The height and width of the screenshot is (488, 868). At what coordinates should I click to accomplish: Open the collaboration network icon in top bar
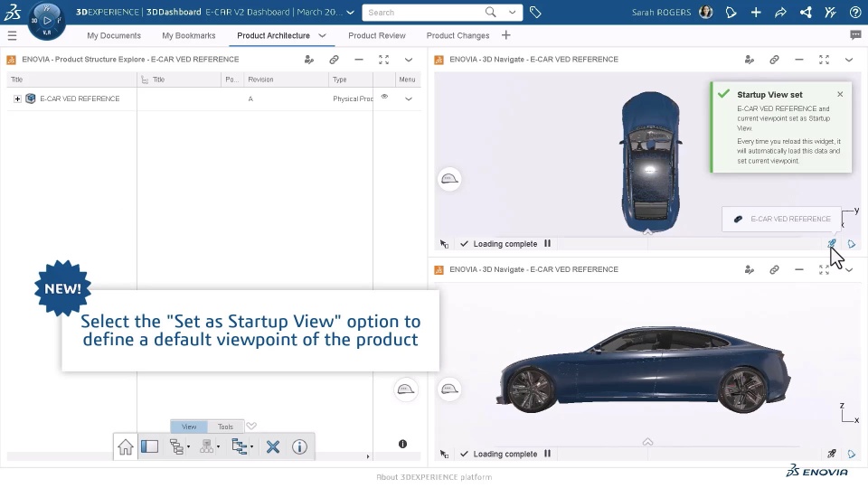(x=806, y=12)
